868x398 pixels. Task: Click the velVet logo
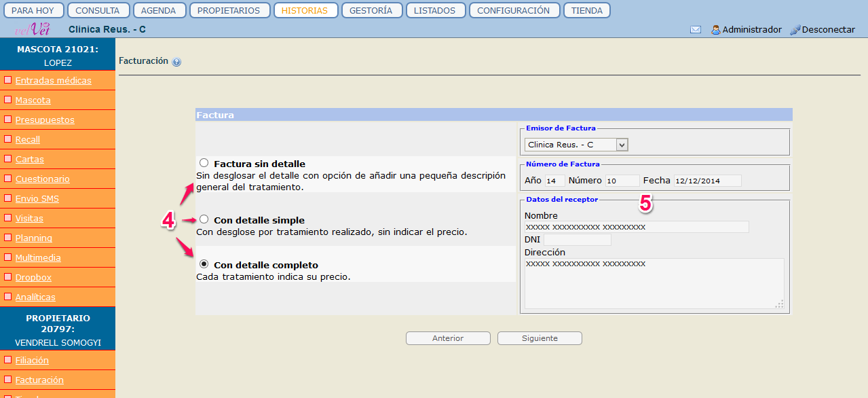point(33,29)
